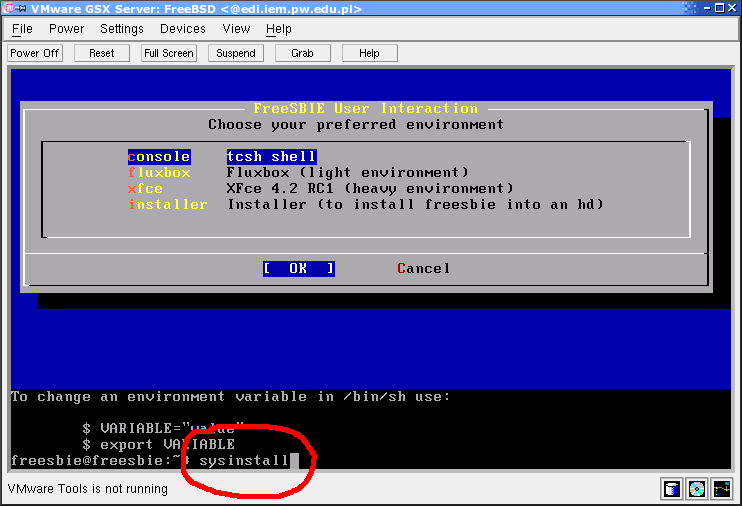Click 'Choose your preferred environment' heading

(356, 124)
